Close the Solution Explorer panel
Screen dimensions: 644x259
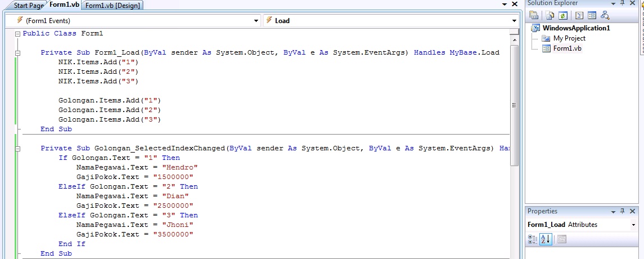click(x=632, y=3)
